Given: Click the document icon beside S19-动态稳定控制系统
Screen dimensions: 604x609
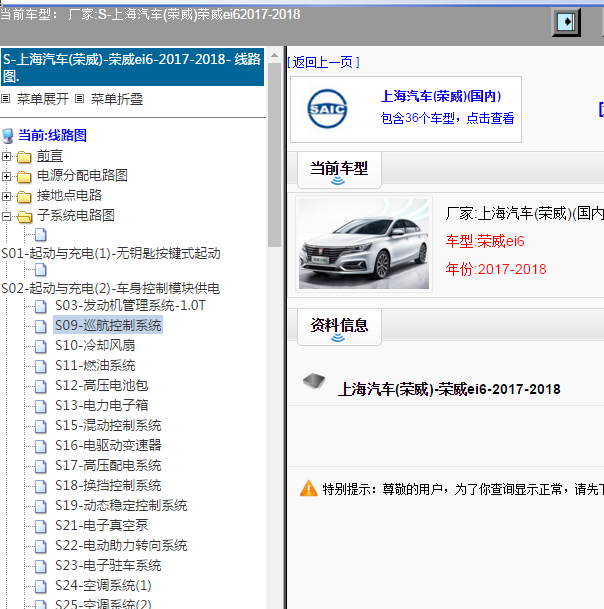Looking at the screenshot, I should (x=40, y=506).
